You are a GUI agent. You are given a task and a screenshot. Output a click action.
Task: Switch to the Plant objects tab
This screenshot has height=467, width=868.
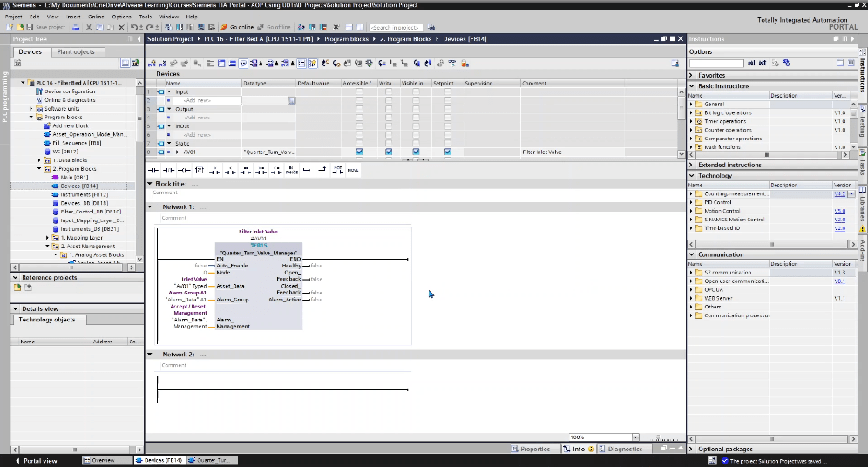pyautogui.click(x=76, y=52)
